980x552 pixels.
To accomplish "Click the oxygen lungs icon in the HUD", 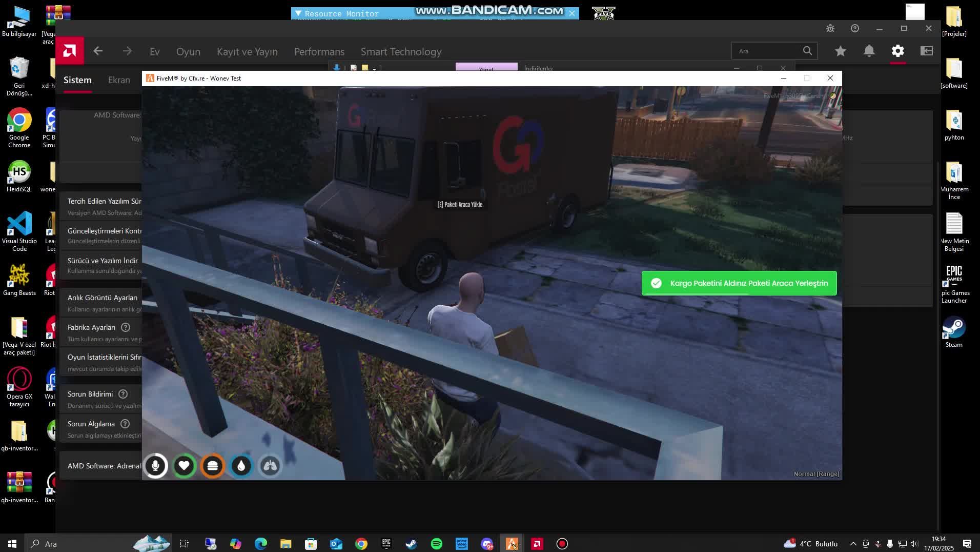I will coord(270,466).
